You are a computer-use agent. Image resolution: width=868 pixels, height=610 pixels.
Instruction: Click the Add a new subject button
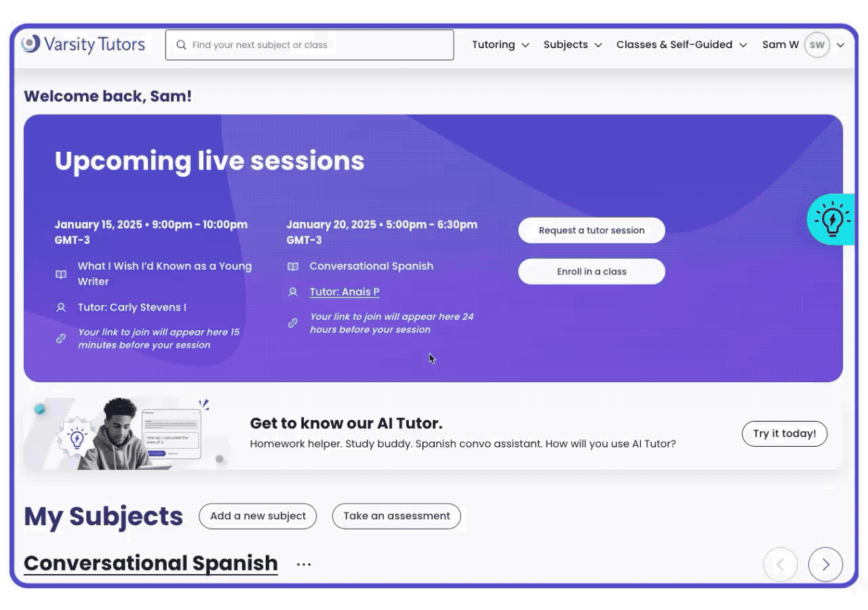(x=258, y=516)
